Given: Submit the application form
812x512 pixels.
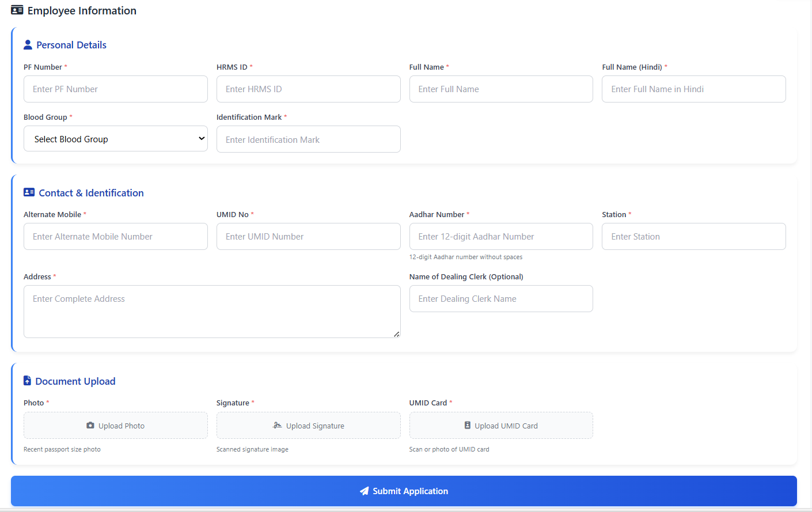Looking at the screenshot, I should [404, 491].
